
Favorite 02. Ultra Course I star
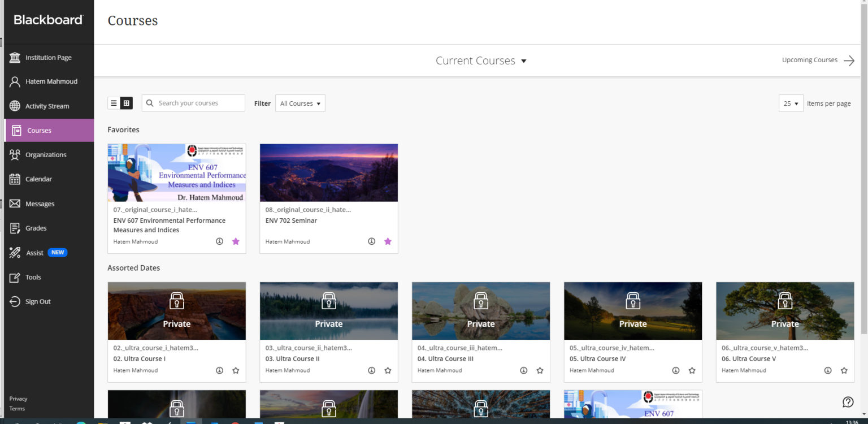tap(236, 371)
